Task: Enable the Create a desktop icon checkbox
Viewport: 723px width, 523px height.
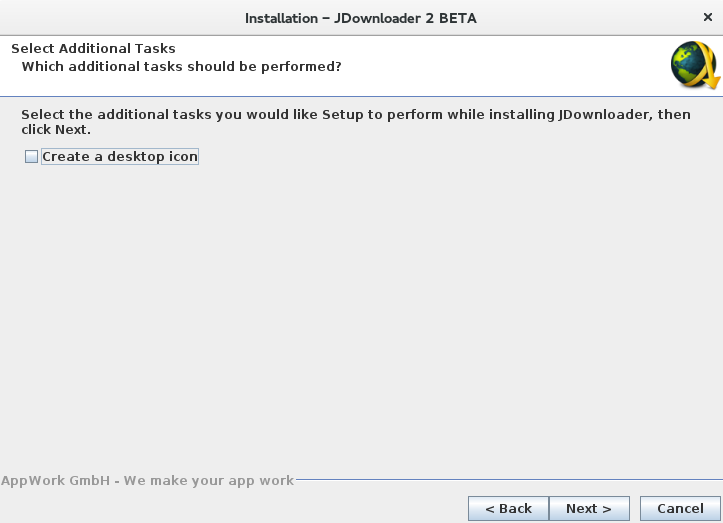Action: 31,157
